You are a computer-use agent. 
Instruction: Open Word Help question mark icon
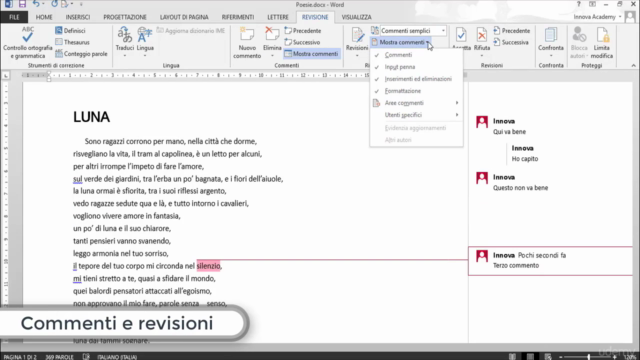[x=578, y=4]
